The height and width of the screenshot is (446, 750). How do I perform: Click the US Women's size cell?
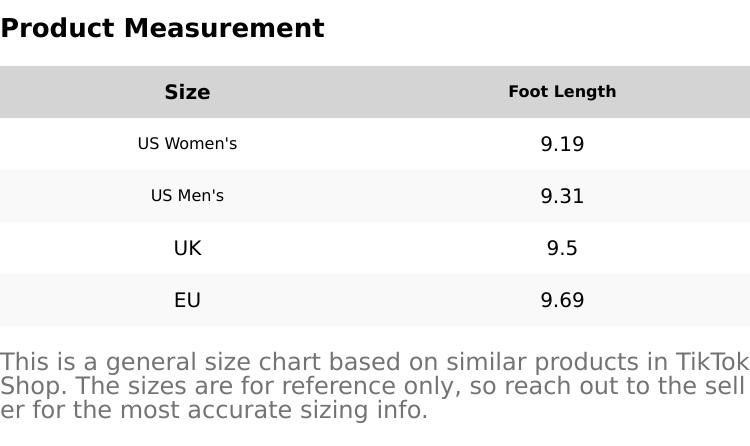tap(187, 144)
